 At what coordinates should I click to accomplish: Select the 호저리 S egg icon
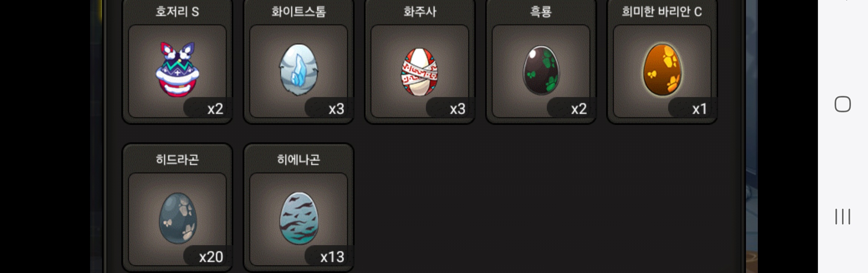tap(177, 69)
